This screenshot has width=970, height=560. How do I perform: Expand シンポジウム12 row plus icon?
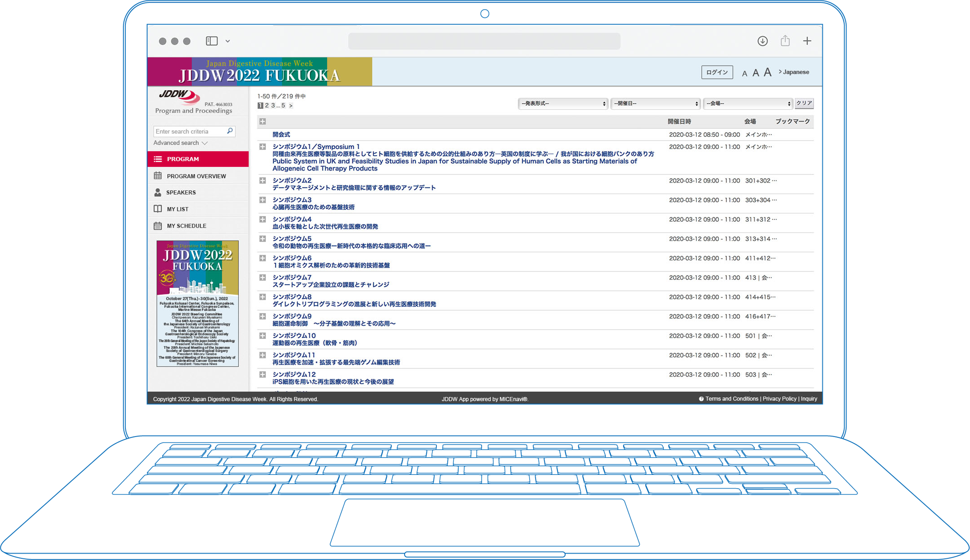[263, 374]
